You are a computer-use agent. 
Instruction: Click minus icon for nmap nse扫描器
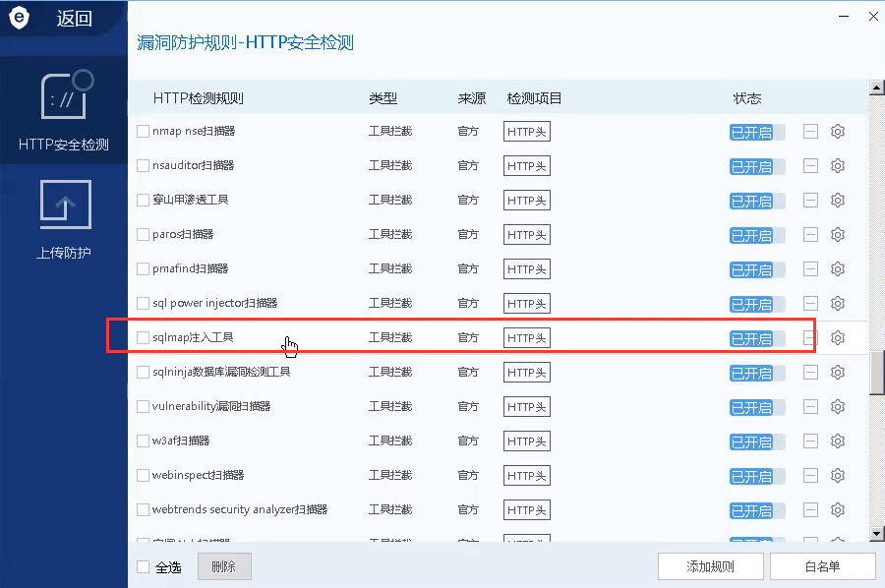click(x=810, y=132)
